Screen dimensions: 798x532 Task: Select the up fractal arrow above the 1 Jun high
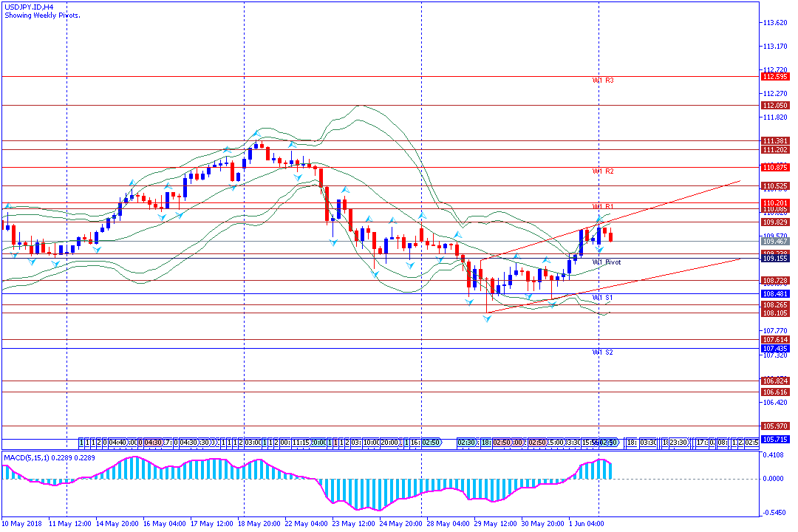[598, 219]
